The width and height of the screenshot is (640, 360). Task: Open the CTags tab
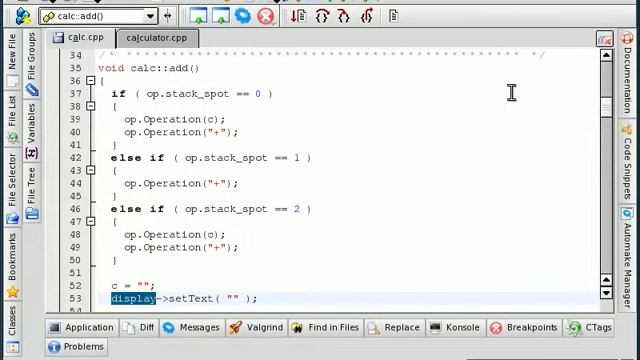(x=589, y=328)
